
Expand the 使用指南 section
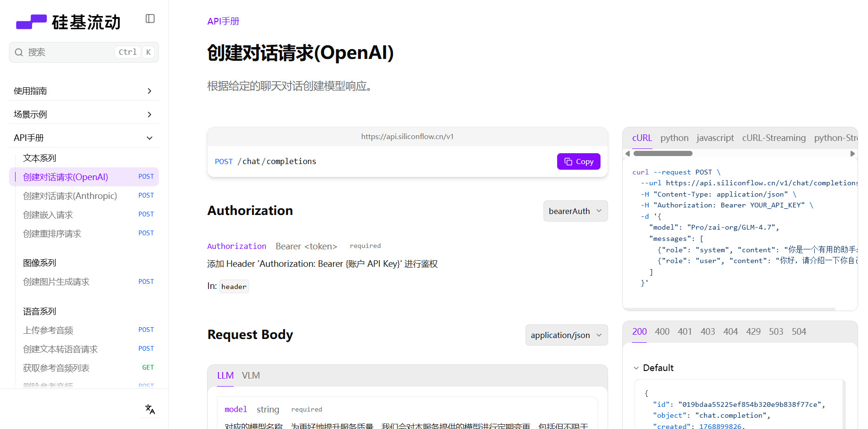pyautogui.click(x=84, y=91)
